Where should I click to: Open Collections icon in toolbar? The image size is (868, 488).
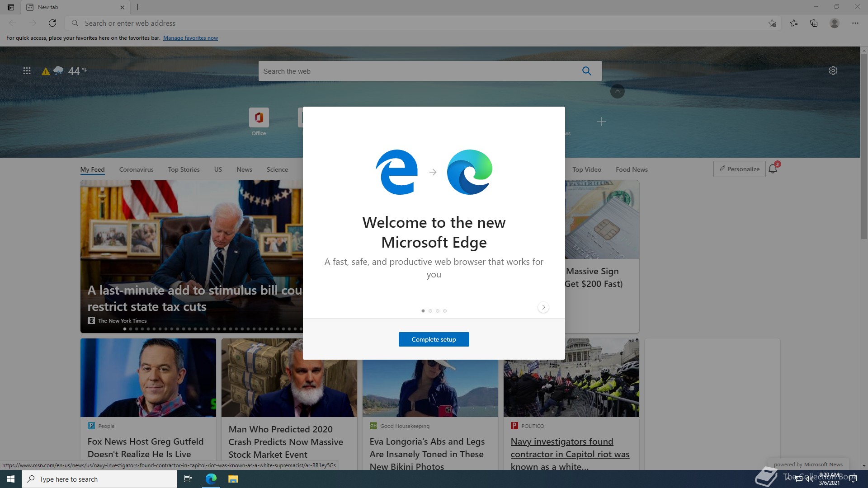click(814, 23)
